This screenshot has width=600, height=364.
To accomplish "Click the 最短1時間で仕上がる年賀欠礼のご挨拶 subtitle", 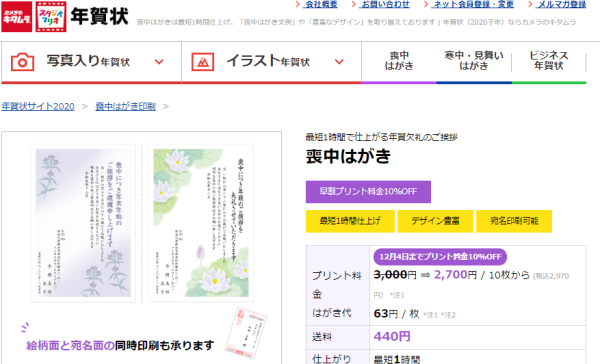I will 382,137.
